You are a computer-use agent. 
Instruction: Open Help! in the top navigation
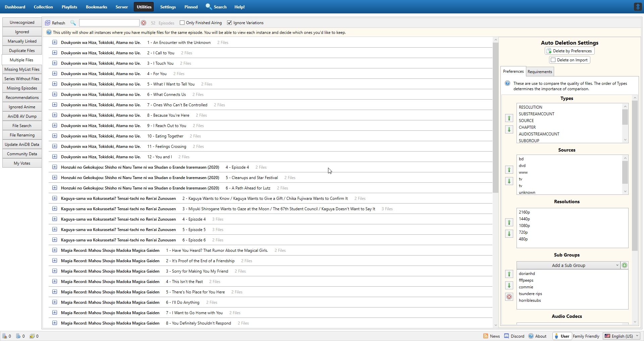tap(239, 7)
